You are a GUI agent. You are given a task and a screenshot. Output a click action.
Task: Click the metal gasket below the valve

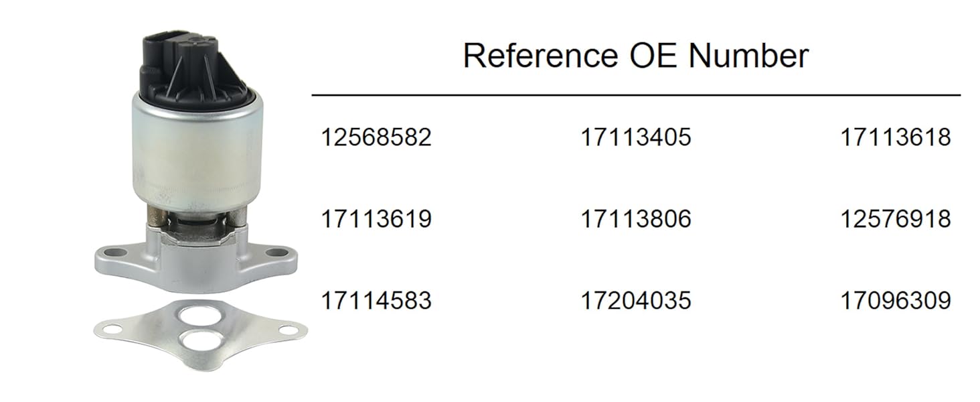200,335
